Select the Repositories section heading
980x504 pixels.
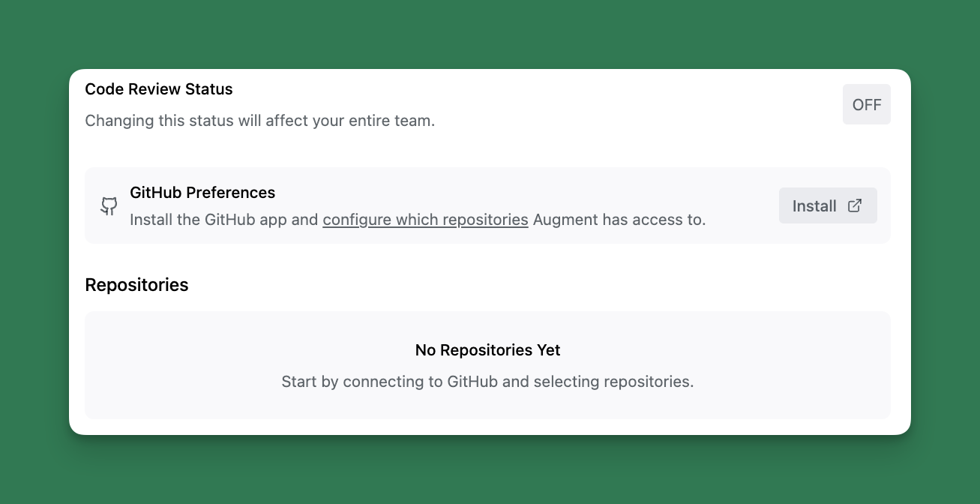pyautogui.click(x=137, y=285)
